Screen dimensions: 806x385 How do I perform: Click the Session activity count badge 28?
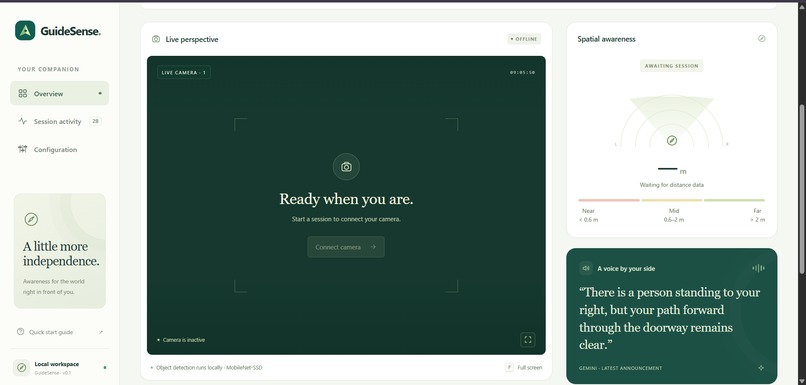(x=95, y=121)
